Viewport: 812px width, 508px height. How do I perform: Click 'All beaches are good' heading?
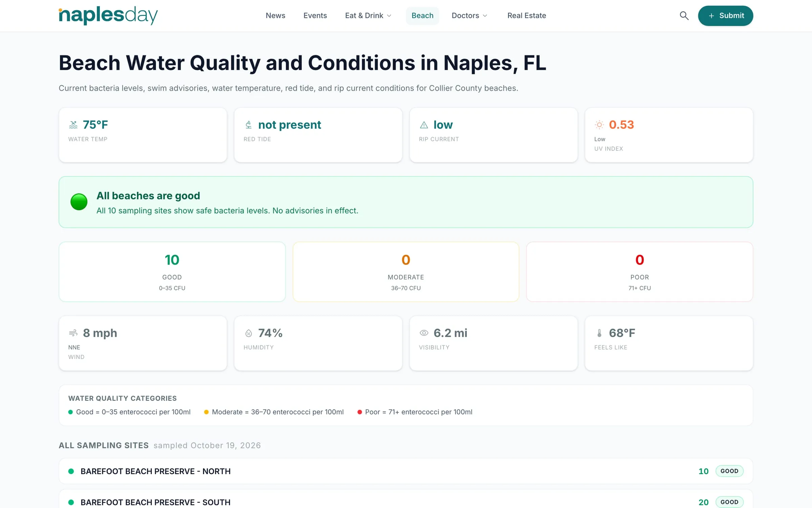click(x=148, y=196)
